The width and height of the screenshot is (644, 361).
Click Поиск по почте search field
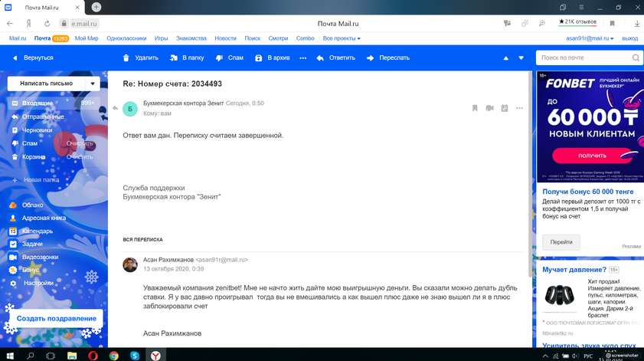tap(585, 57)
